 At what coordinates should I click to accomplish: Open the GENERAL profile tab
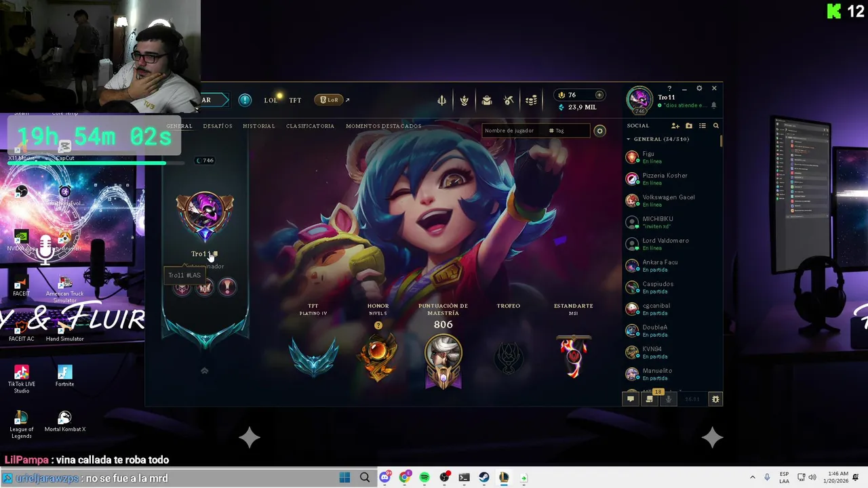tap(180, 126)
